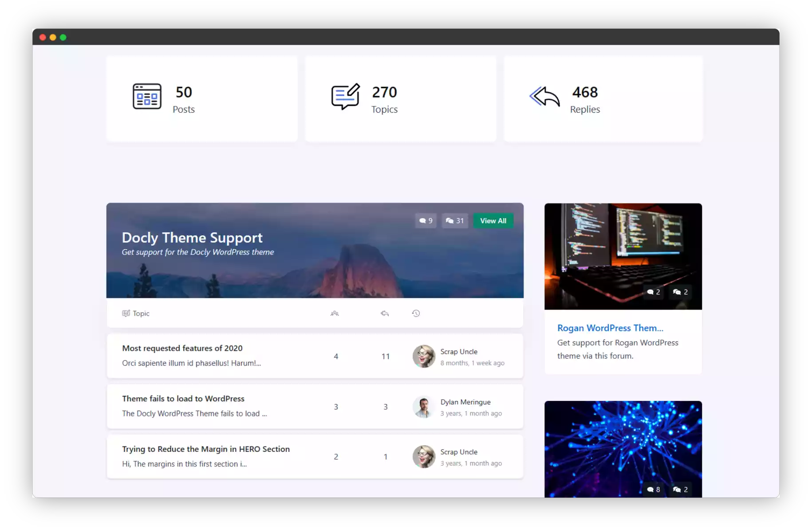Click 'Get support for Rogan WordPress theme' description

coord(618,349)
